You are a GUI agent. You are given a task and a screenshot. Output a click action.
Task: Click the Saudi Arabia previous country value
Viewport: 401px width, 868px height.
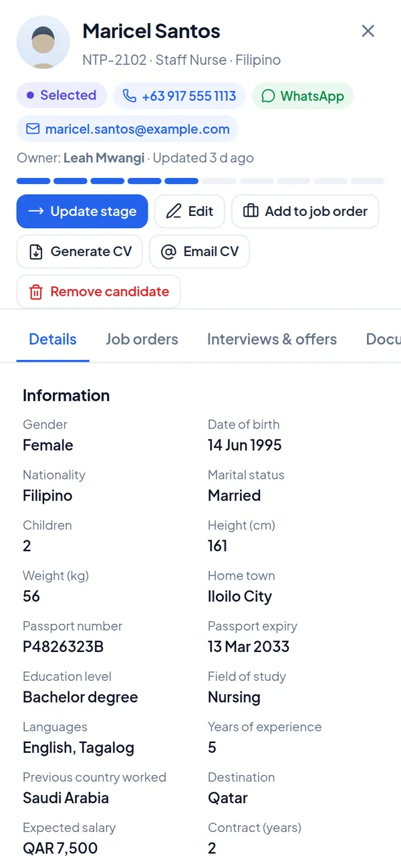(x=65, y=798)
